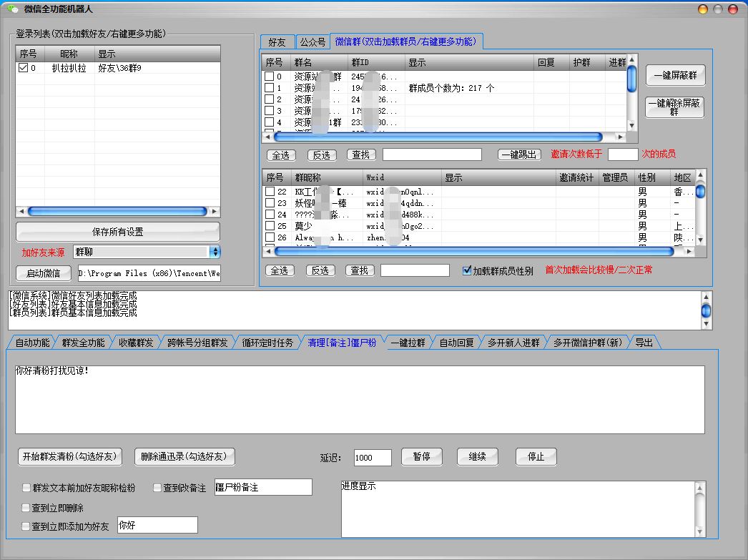Select the 一键拉群 tab
The image size is (748, 560).
[x=408, y=343]
